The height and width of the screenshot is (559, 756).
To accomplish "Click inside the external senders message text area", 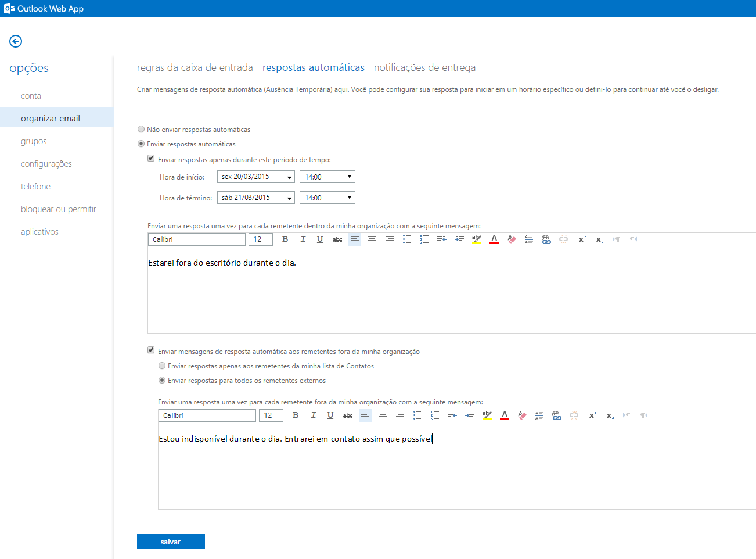I will (x=457, y=467).
